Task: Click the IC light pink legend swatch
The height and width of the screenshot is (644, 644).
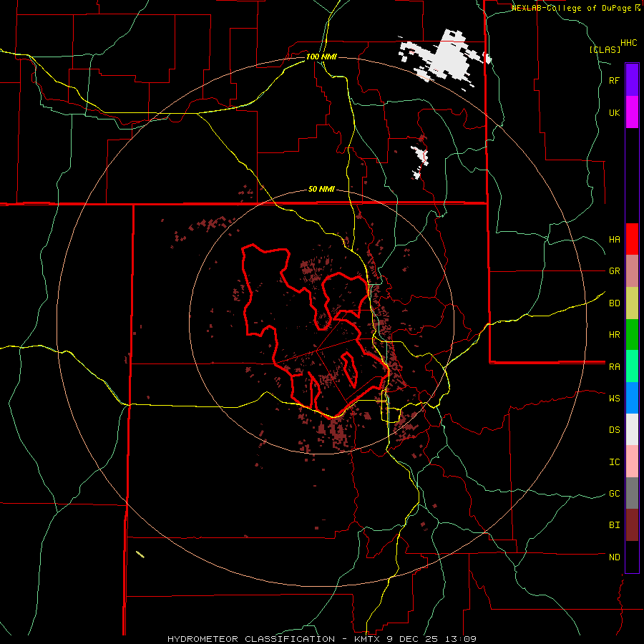Action: click(x=632, y=462)
